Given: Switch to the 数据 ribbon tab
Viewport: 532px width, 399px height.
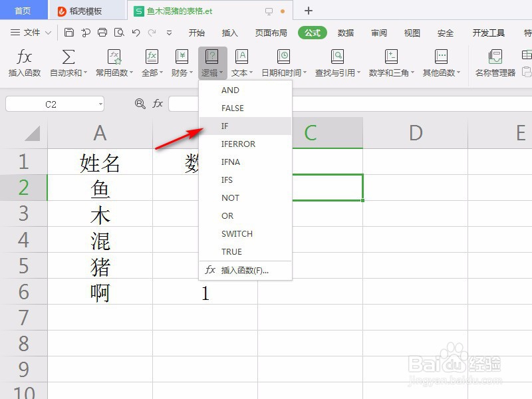Looking at the screenshot, I should [x=345, y=32].
